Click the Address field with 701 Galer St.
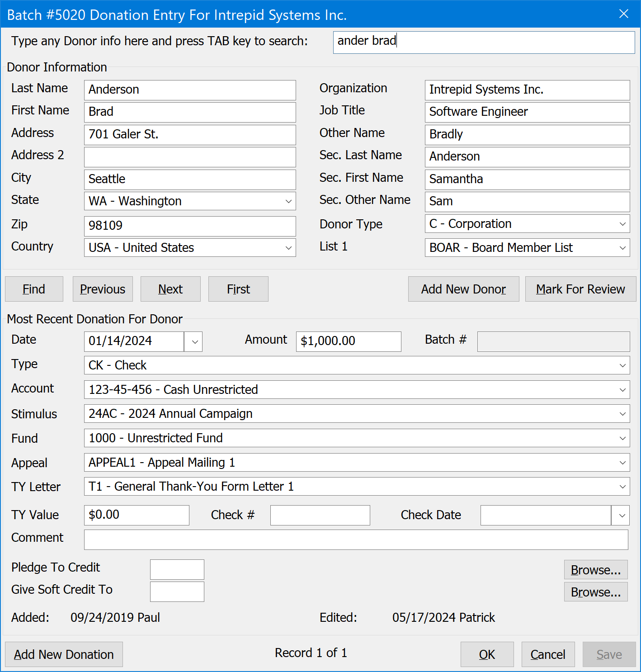The height and width of the screenshot is (672, 641). (190, 135)
